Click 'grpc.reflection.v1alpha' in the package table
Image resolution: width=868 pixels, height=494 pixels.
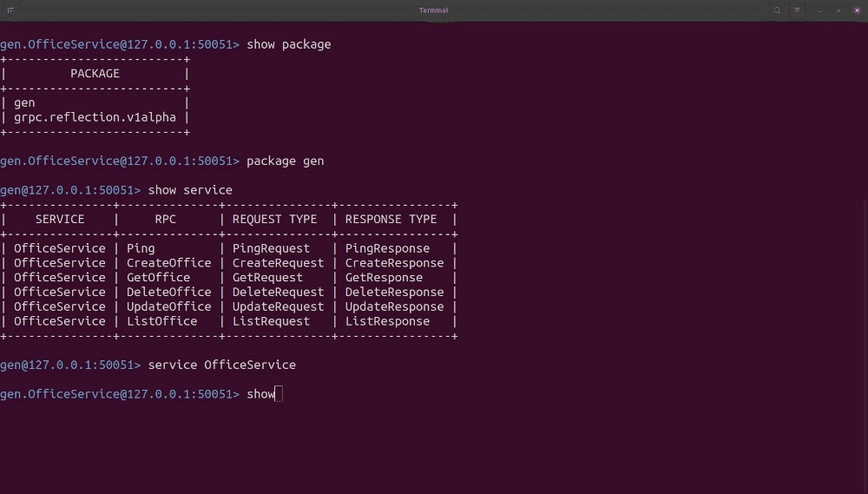[x=95, y=117]
